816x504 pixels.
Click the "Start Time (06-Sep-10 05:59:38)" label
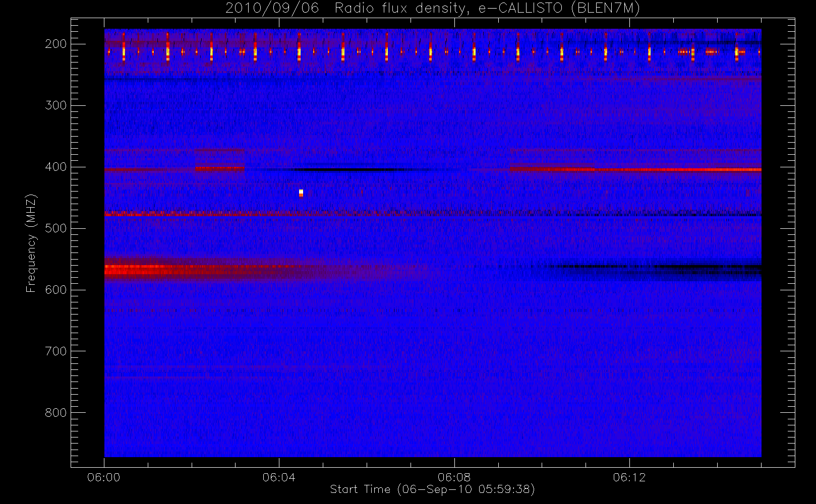432,489
